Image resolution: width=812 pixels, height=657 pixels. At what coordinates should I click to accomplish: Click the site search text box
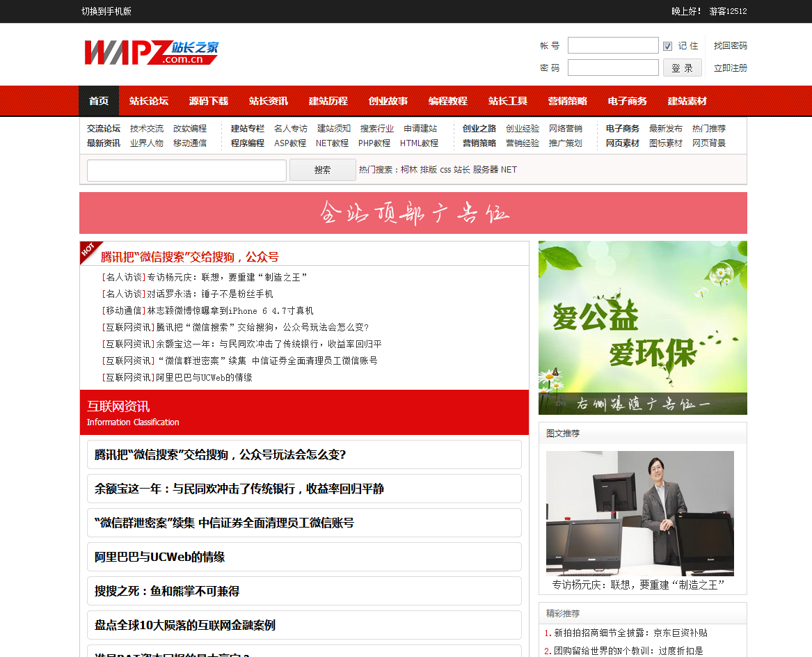[x=186, y=170]
